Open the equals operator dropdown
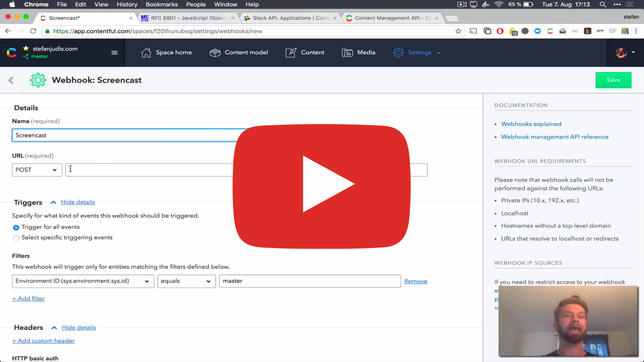The height and width of the screenshot is (362, 644). click(x=186, y=281)
